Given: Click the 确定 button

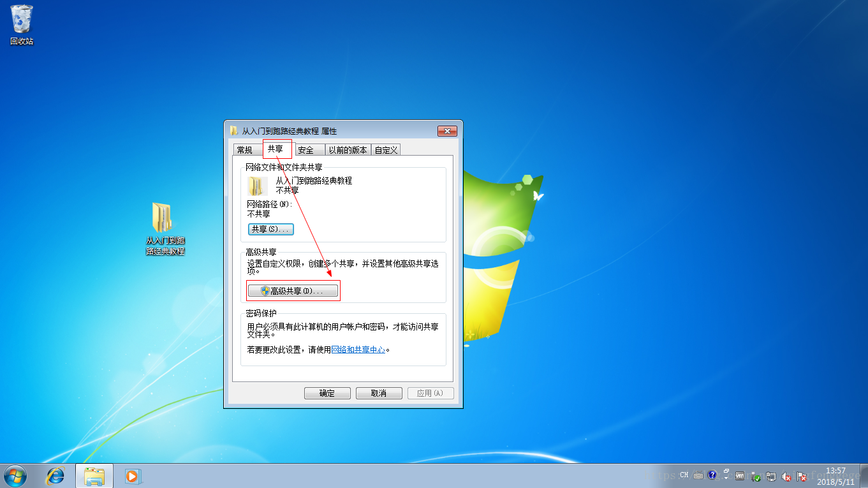Looking at the screenshot, I should pos(327,393).
